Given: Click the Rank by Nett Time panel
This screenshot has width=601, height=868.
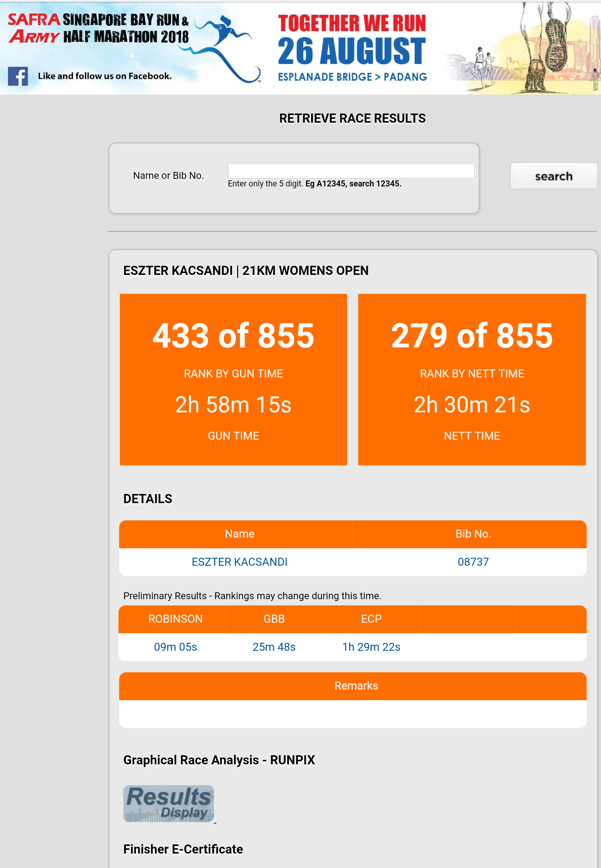Looking at the screenshot, I should tap(472, 379).
